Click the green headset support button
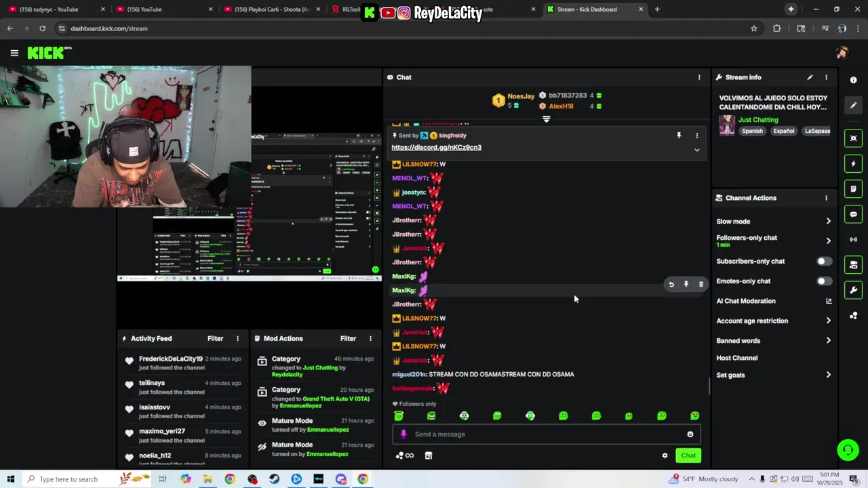 point(847,449)
